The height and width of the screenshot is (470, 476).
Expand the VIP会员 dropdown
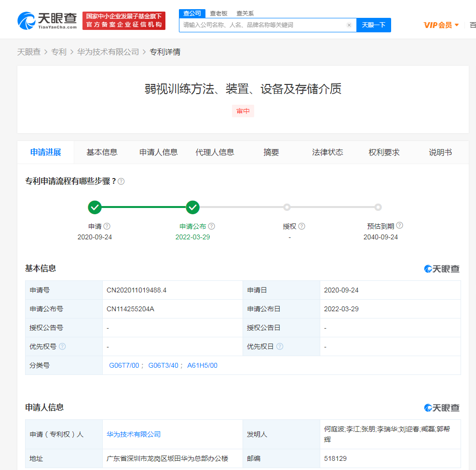click(x=441, y=25)
